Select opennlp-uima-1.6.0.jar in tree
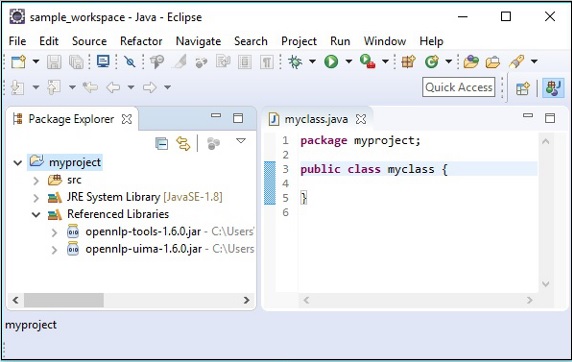The image size is (572, 362). (144, 249)
